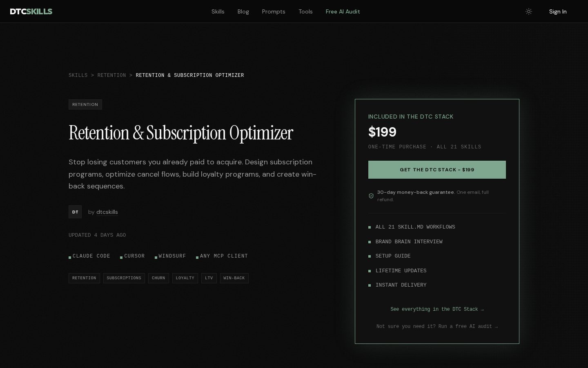Click the DTCSKILLS logo
Viewport: 588px width, 368px height.
coord(31,11)
